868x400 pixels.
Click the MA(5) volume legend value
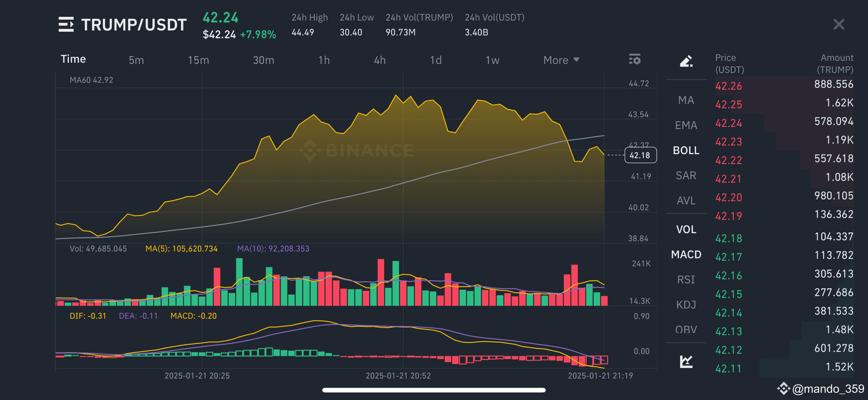coord(181,249)
